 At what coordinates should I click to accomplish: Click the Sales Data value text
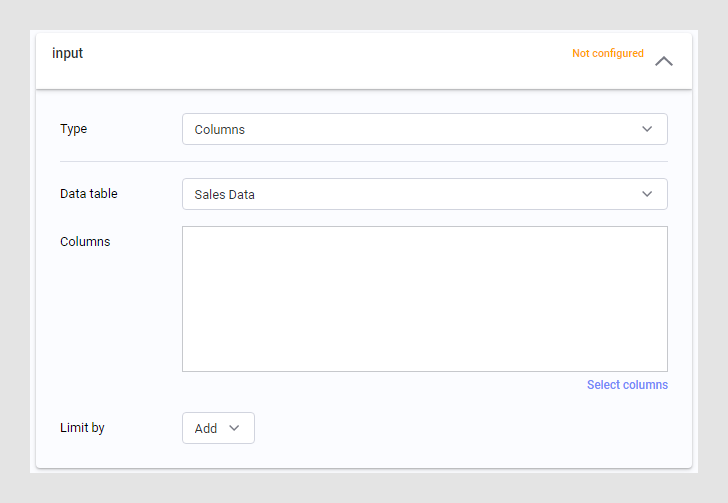click(225, 195)
